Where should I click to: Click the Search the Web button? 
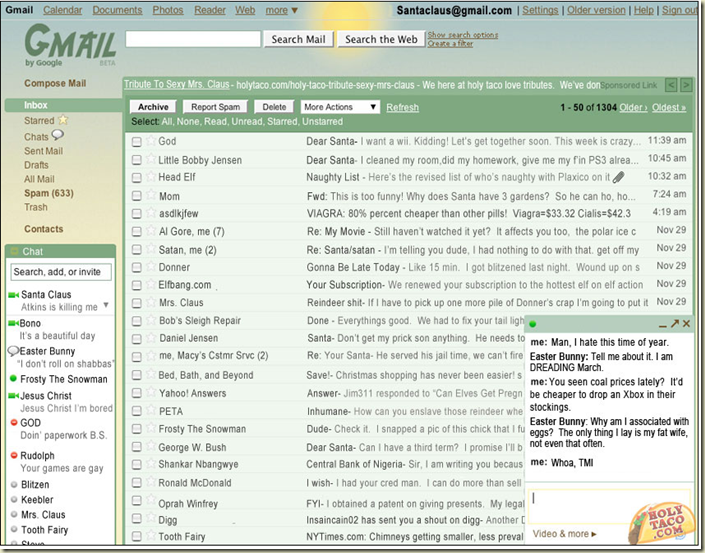(x=381, y=39)
